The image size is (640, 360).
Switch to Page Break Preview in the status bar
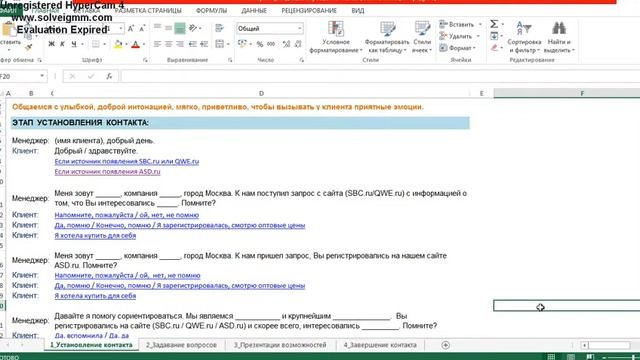[590, 357]
